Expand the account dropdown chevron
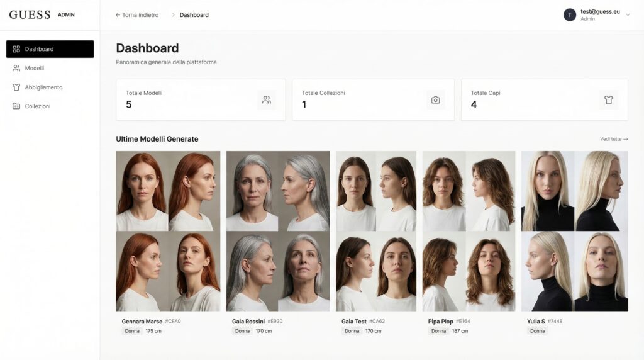 [628, 15]
